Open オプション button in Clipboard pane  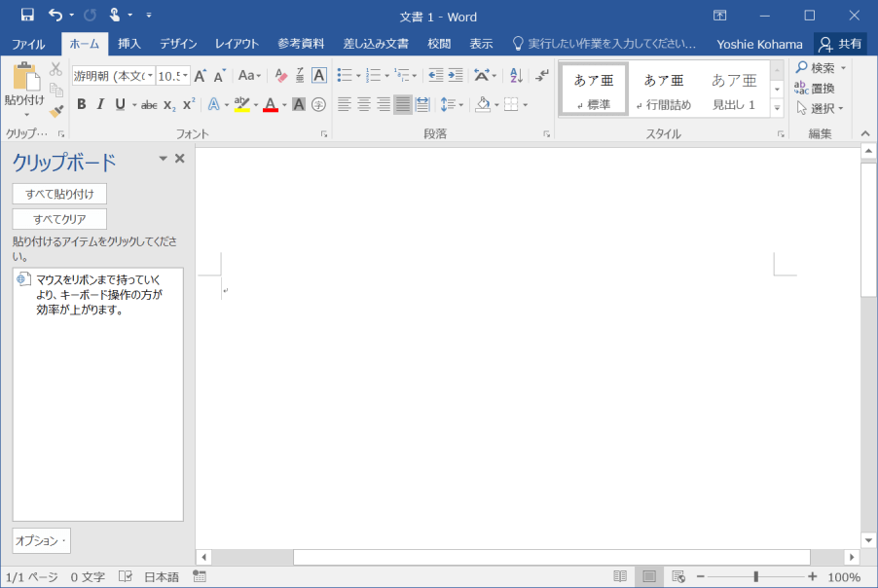coord(42,540)
